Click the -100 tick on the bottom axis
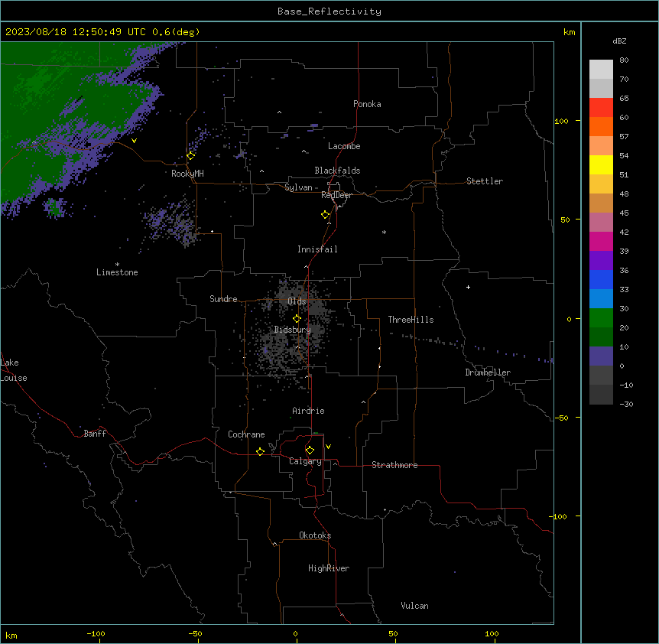Image resolution: width=659 pixels, height=644 pixels. tap(96, 633)
